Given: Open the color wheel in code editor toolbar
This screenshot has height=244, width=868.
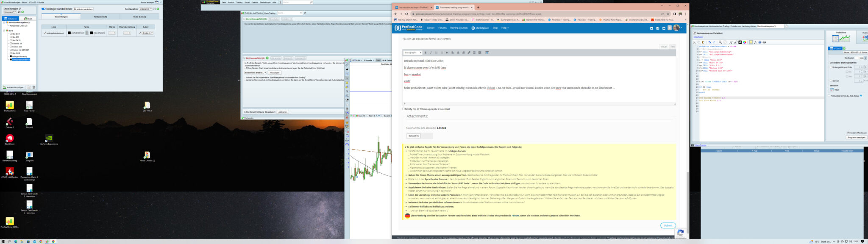Looking at the screenshot, I should pyautogui.click(x=745, y=42).
